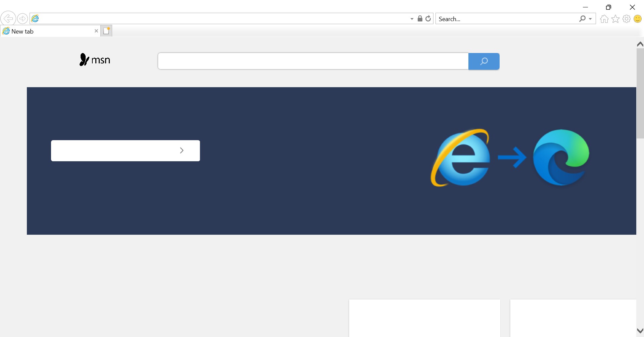Click the Forward navigation arrow
This screenshot has width=644, height=337.
(22, 18)
